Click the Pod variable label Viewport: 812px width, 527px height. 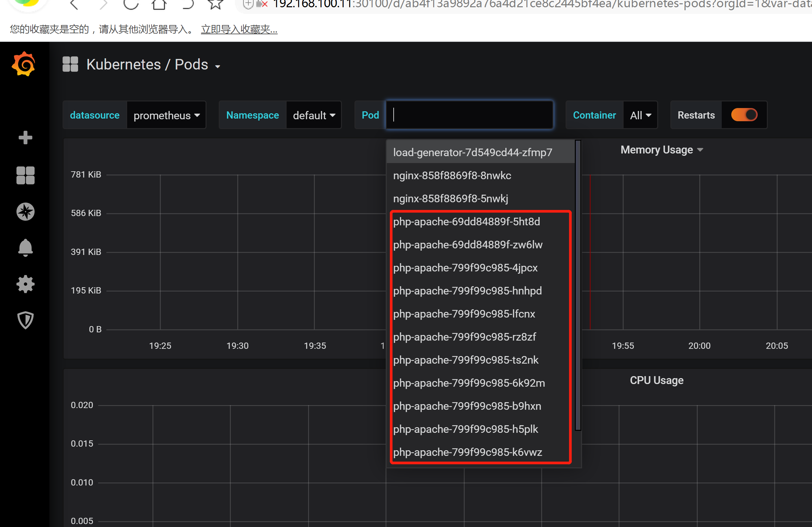tap(370, 115)
